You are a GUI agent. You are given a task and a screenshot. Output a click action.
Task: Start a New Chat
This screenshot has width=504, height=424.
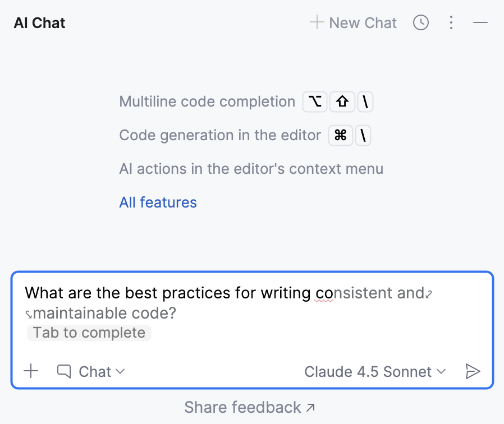(x=353, y=23)
